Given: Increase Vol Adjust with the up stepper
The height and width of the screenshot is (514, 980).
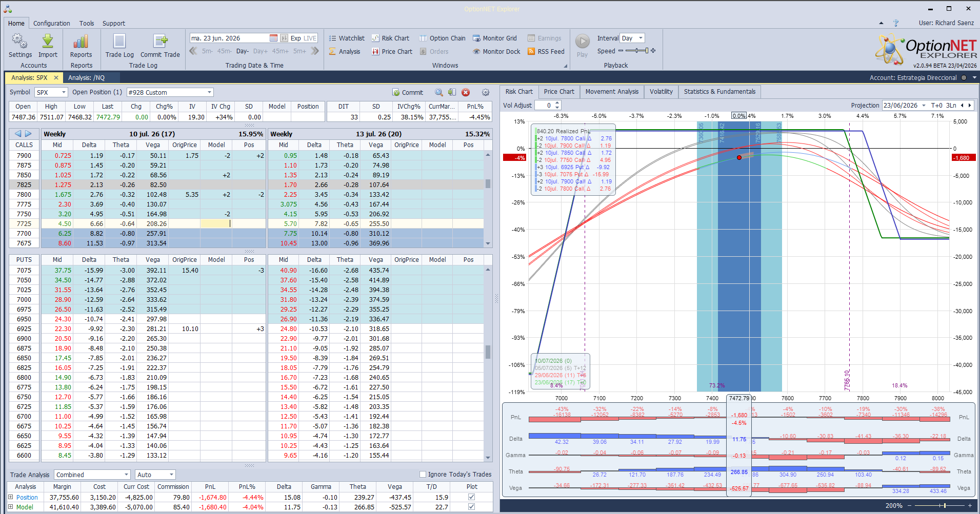Looking at the screenshot, I should click(557, 103).
